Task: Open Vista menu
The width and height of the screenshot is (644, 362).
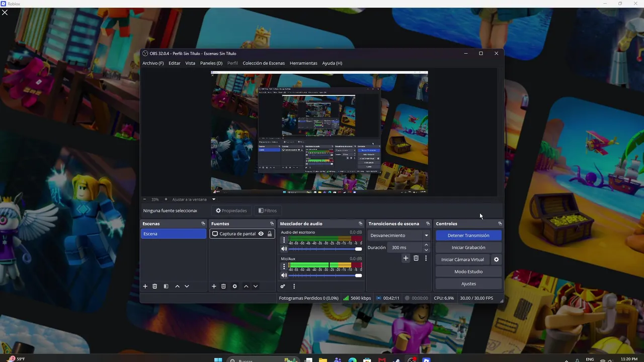Action: point(190,63)
